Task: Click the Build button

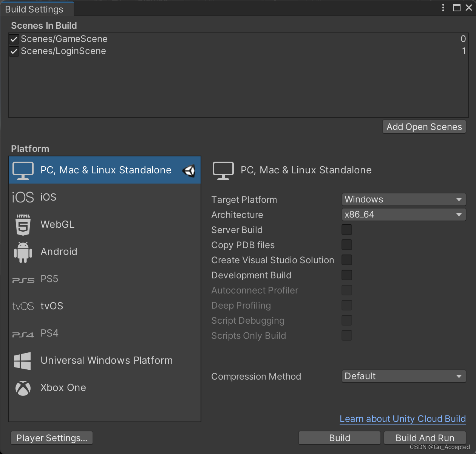Action: point(340,438)
